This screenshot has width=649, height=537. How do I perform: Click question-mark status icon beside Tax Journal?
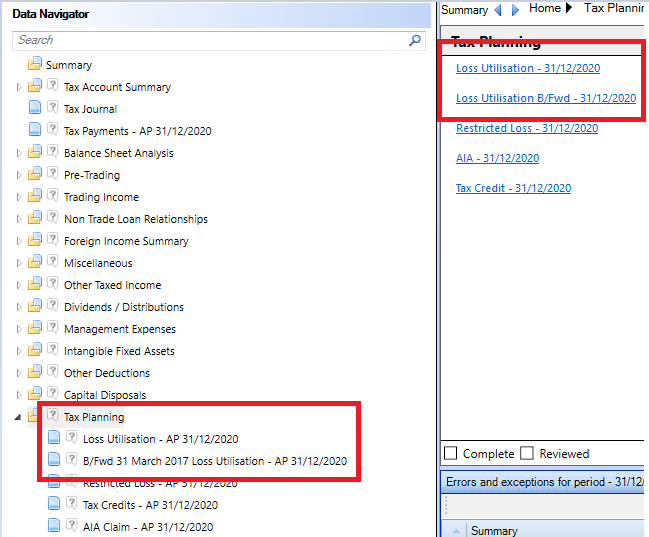(53, 107)
